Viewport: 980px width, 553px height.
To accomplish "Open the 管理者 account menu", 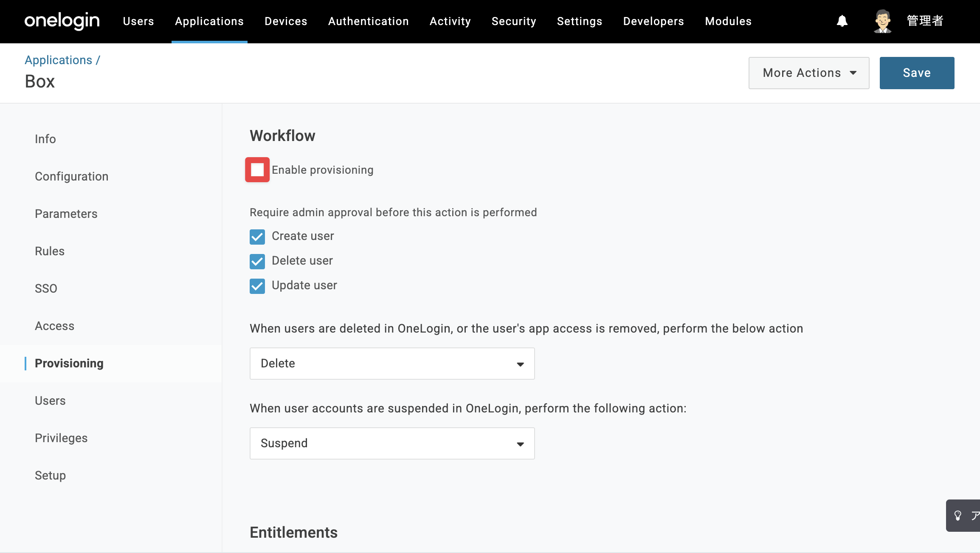I will 925,21.
